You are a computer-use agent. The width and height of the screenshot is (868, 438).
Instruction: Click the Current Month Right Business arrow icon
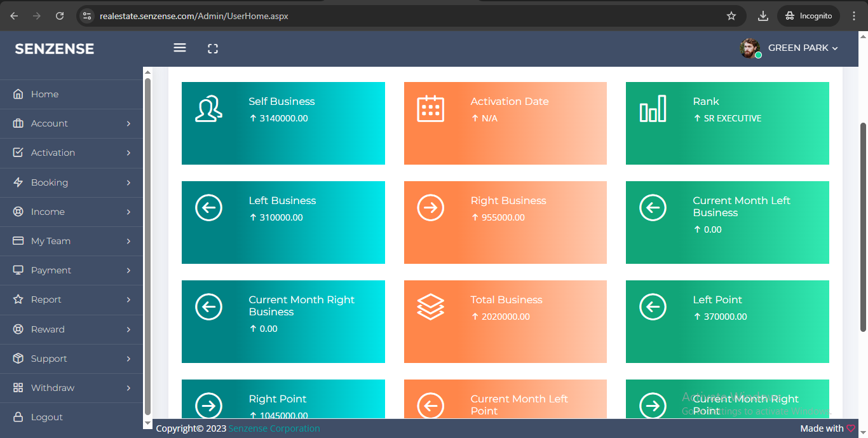pyautogui.click(x=208, y=307)
